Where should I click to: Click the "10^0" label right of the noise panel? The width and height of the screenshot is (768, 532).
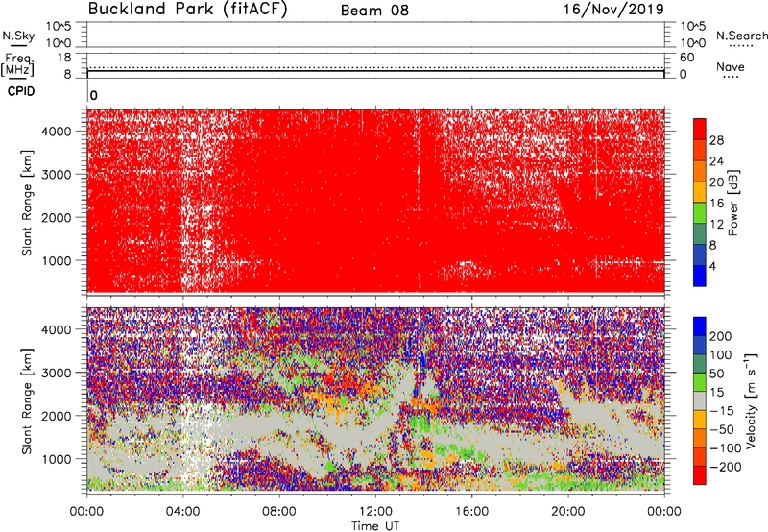coord(692,42)
